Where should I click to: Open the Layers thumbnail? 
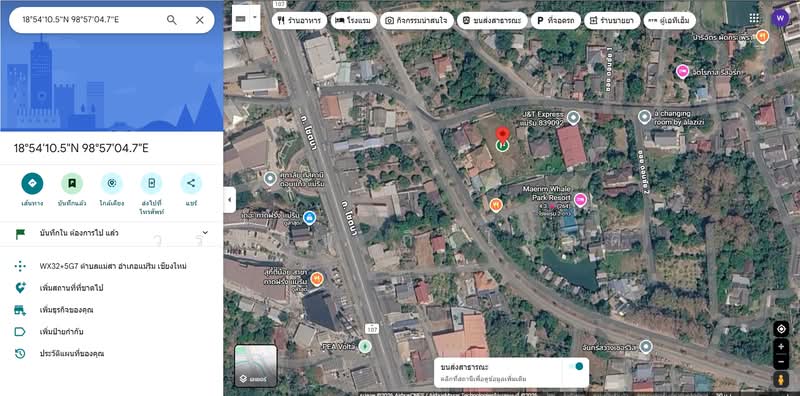coord(256,365)
